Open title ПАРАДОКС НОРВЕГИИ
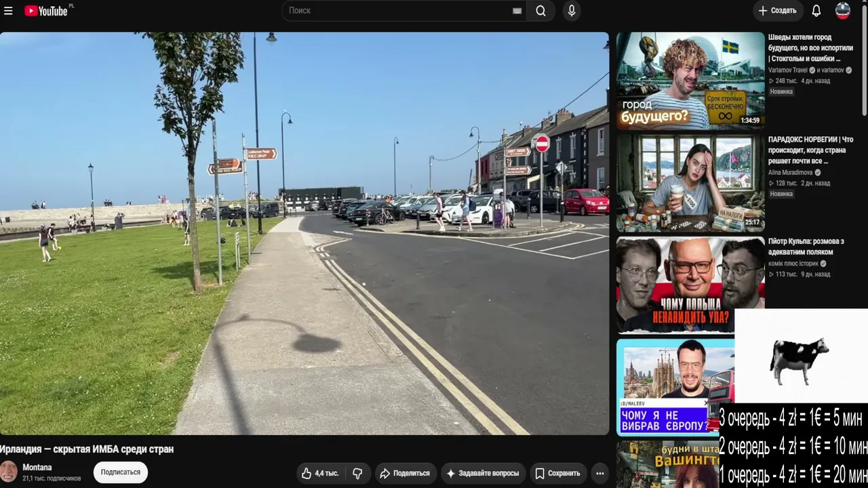Screen dimensions: 868x488 pos(811,150)
